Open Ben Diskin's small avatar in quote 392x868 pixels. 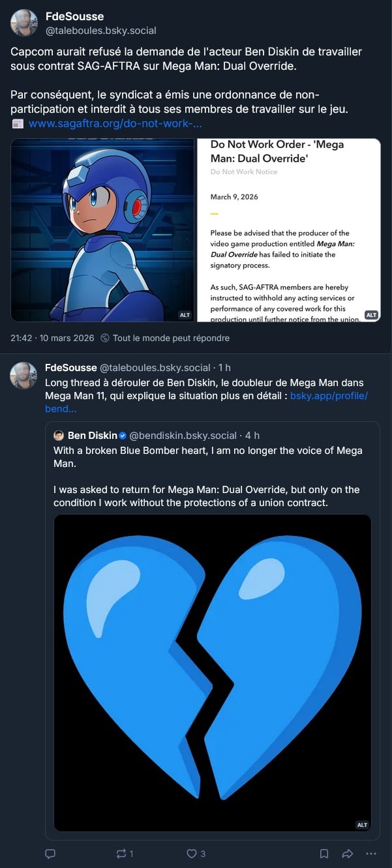(x=59, y=435)
